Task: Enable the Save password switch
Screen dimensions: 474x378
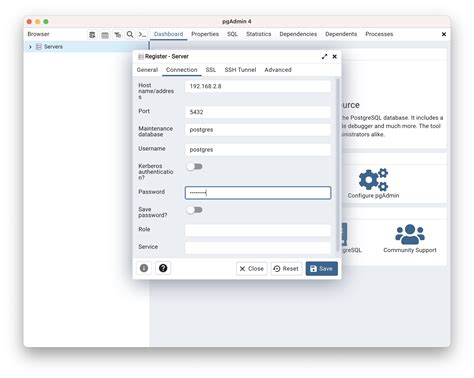Action: [195, 210]
